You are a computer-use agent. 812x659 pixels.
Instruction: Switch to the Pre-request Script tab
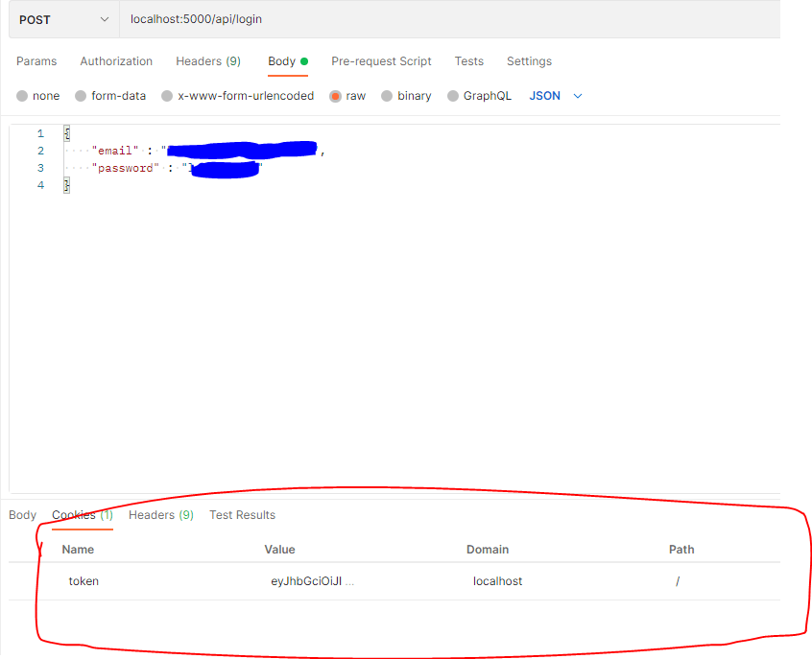click(x=381, y=60)
